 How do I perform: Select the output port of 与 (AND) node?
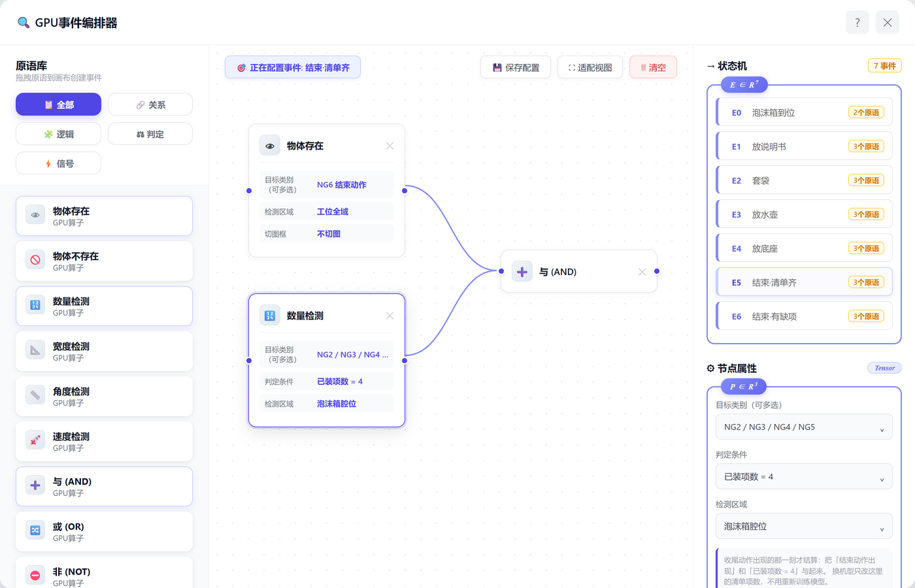657,271
